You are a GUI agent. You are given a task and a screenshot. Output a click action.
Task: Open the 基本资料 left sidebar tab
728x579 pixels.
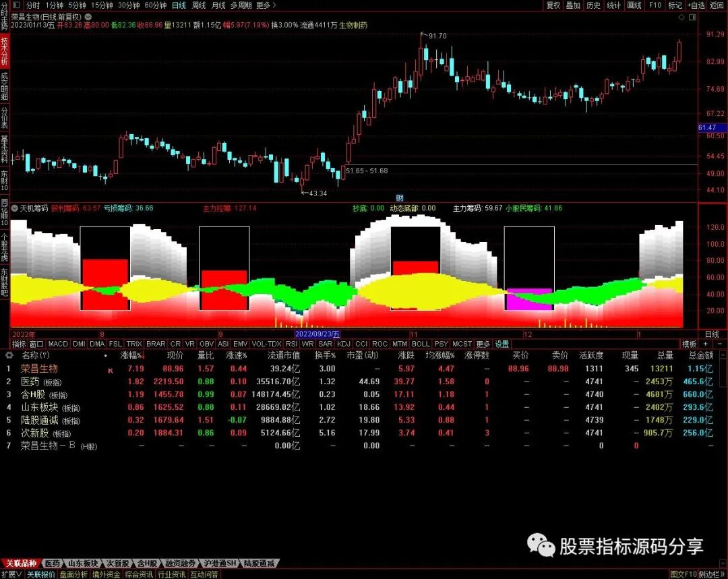click(x=4, y=150)
